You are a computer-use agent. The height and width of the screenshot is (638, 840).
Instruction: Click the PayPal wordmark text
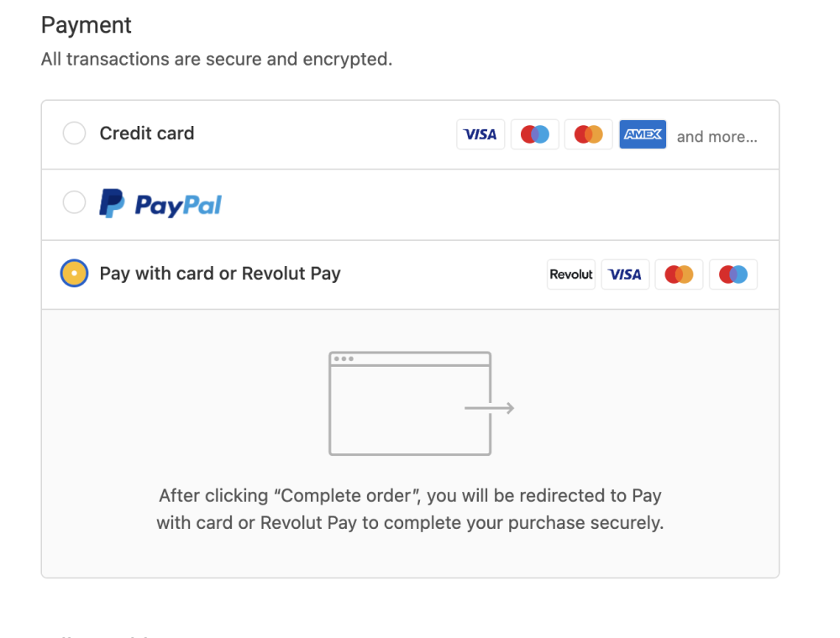pyautogui.click(x=178, y=205)
